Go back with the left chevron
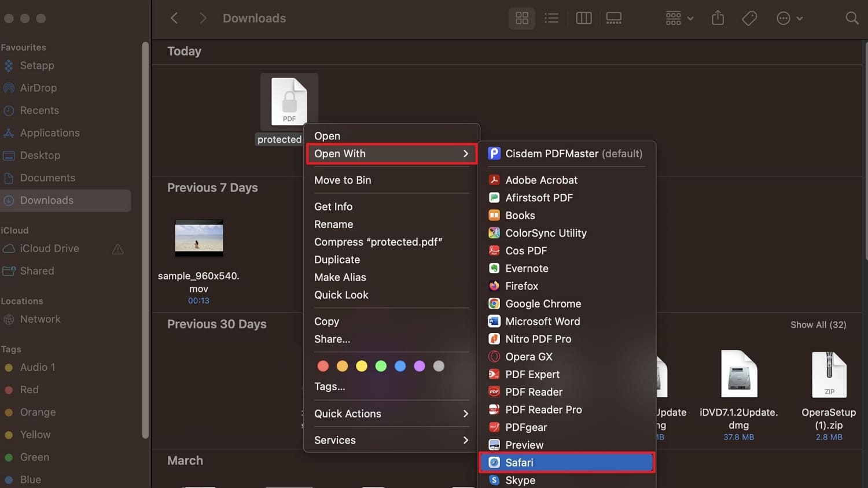Viewport: 868px width, 488px height. (x=174, y=19)
